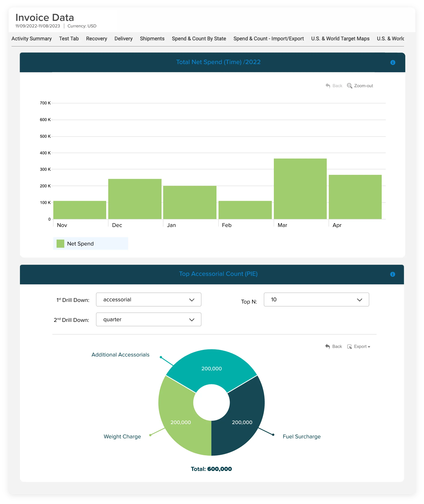This screenshot has width=424, height=504.
Task: Click info icon on Total Net Spend panel
Action: click(x=392, y=63)
